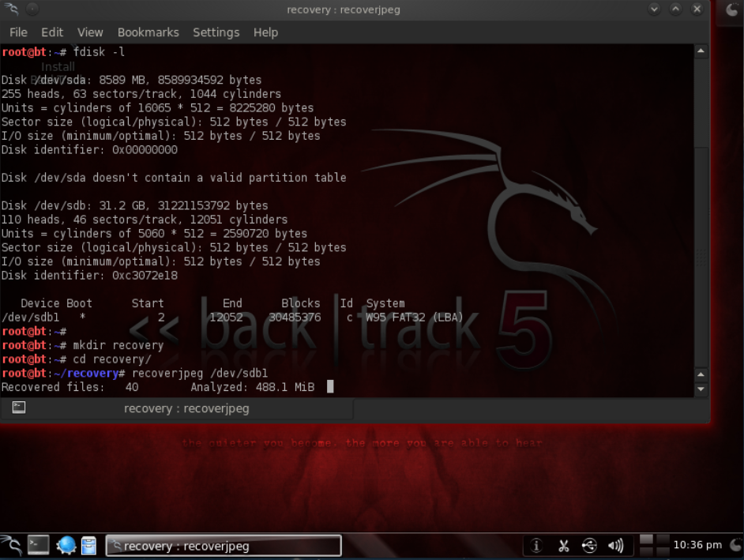
Task: Click the 'W95 FAT32 (LBA)' system entry
Action: click(x=414, y=317)
